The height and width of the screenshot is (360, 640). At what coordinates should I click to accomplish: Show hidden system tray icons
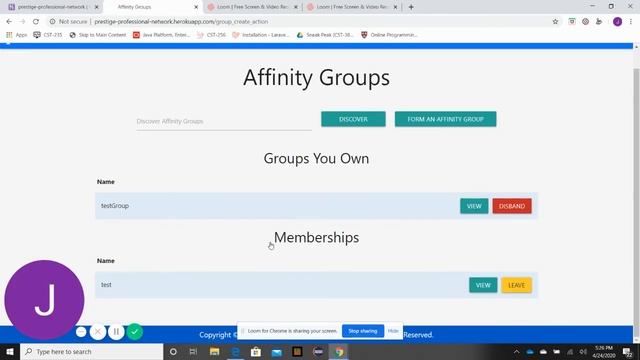click(516, 352)
